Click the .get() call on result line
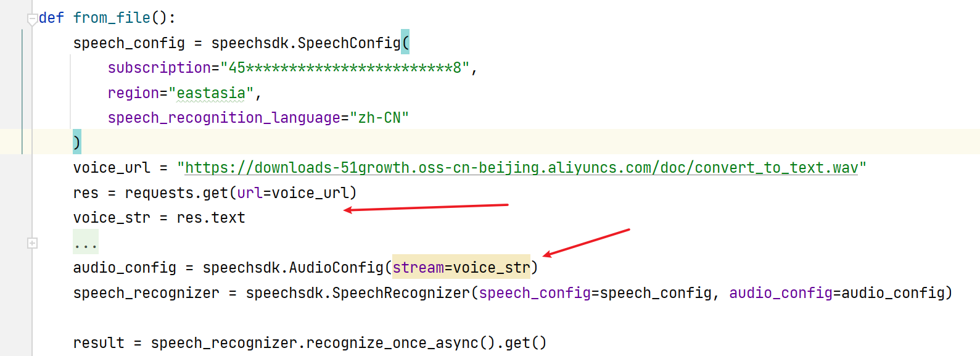The image size is (980, 356). coord(522,343)
